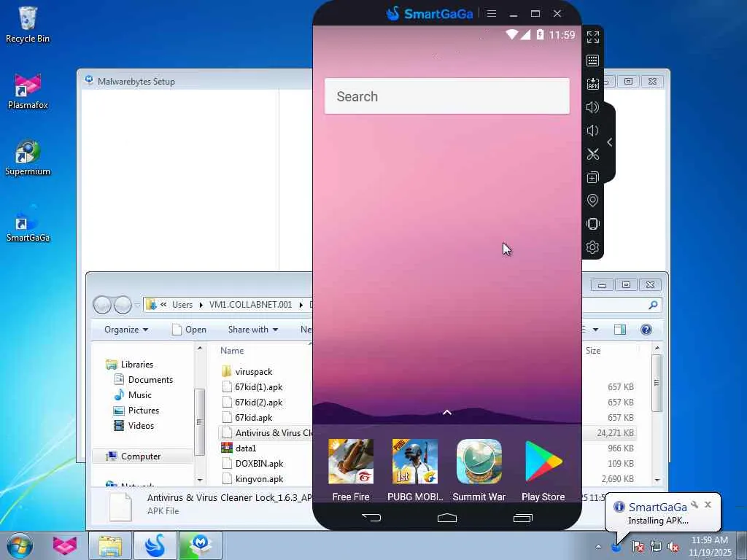
Task: Select Libraries in navigation pane
Action: point(136,365)
